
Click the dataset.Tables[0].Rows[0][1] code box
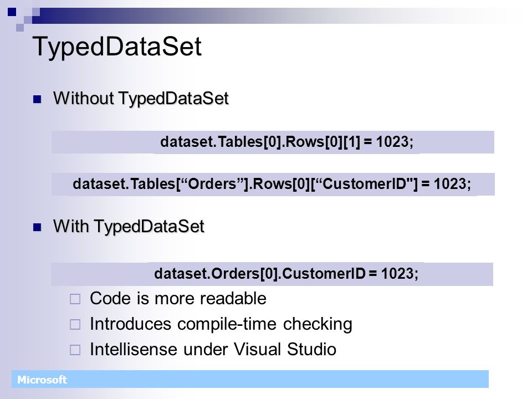tap(273, 142)
